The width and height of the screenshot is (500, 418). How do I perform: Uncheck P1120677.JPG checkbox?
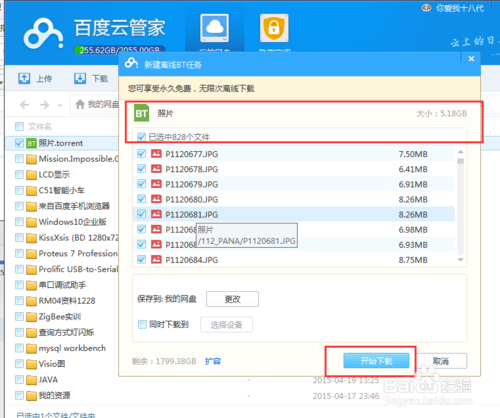141,154
